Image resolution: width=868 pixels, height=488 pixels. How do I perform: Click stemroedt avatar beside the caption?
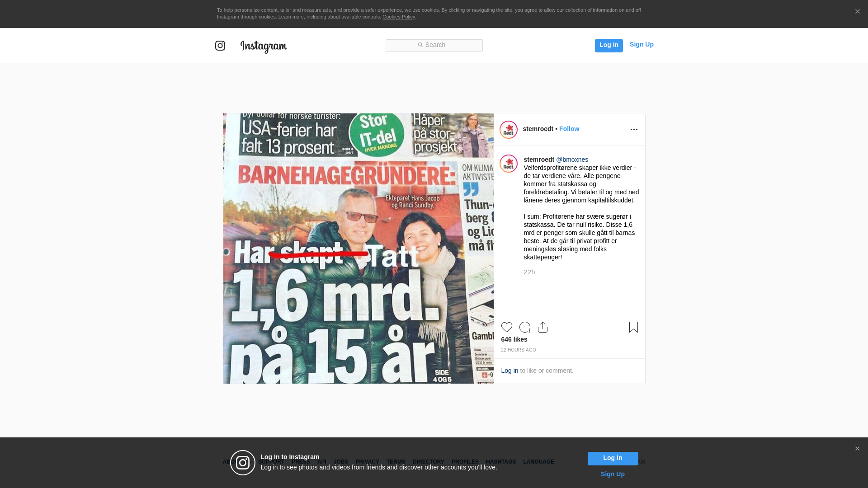(x=509, y=164)
